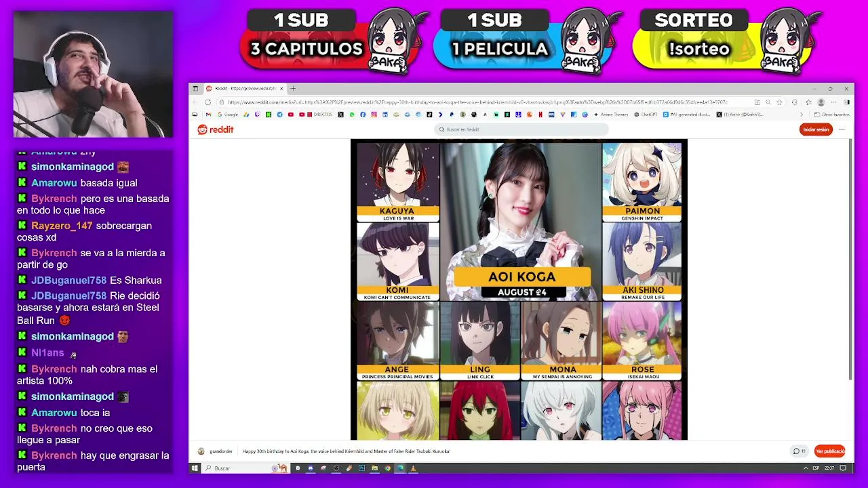Open the PayPal bookmark icon

pyautogui.click(x=452, y=115)
